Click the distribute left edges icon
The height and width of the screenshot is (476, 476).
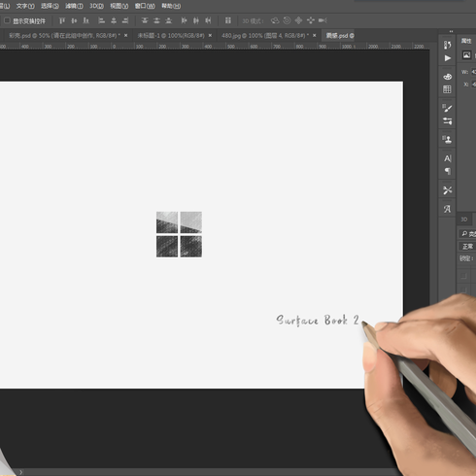point(184,20)
